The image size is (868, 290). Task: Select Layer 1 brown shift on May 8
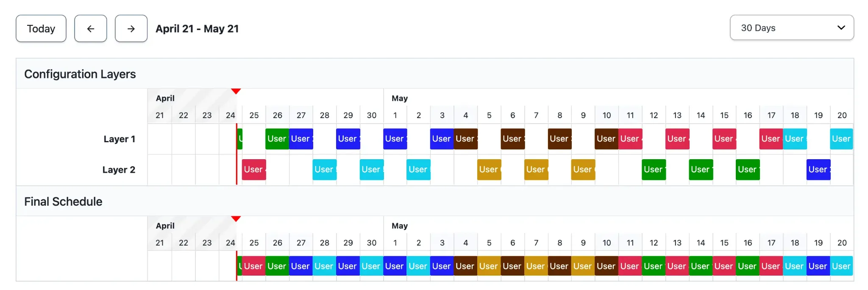click(559, 139)
